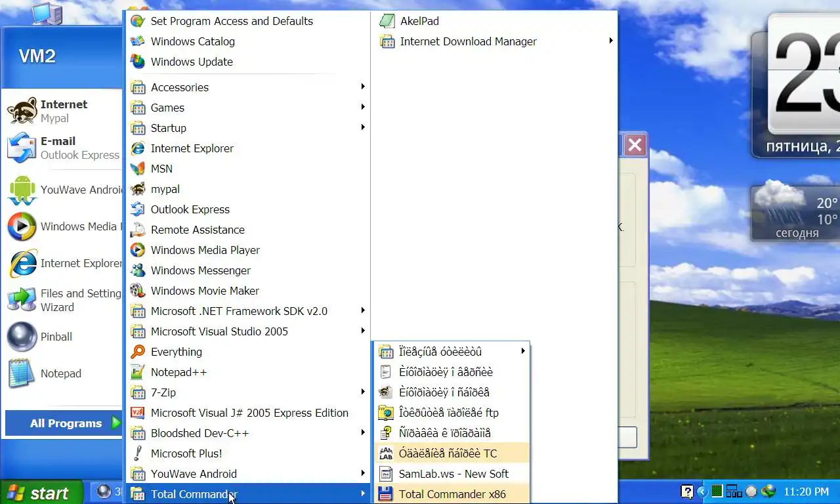The width and height of the screenshot is (840, 504).
Task: Open Microsoft Visual J# 2005 Express Edition
Action: point(248,413)
